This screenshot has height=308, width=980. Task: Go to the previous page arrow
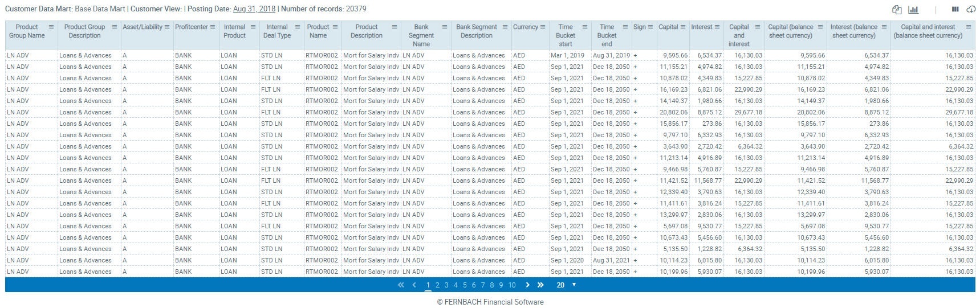click(x=414, y=285)
